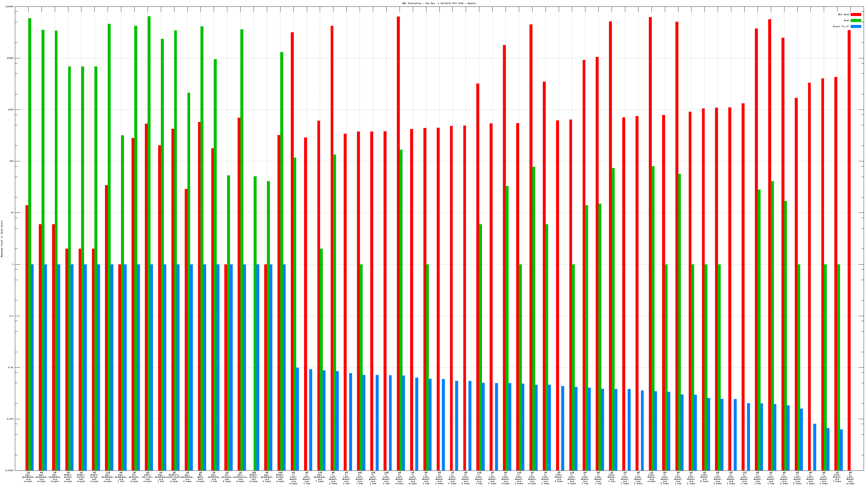Click the ubl.unsubscore.com origin x-axis label

pyautogui.click(x=240, y=477)
